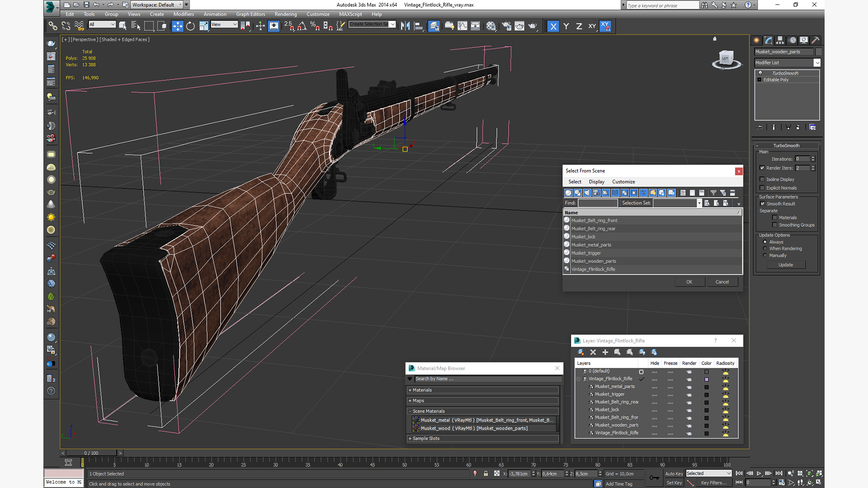Select Musket_wooden_parts layer in layer panel
The width and height of the screenshot is (868, 488).
point(617,424)
